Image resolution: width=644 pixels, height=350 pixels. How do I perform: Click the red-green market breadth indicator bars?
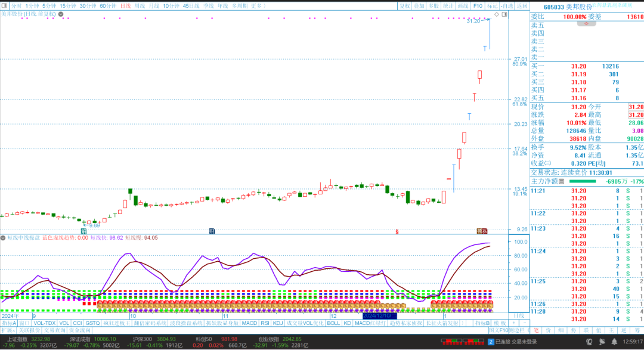[463, 342]
